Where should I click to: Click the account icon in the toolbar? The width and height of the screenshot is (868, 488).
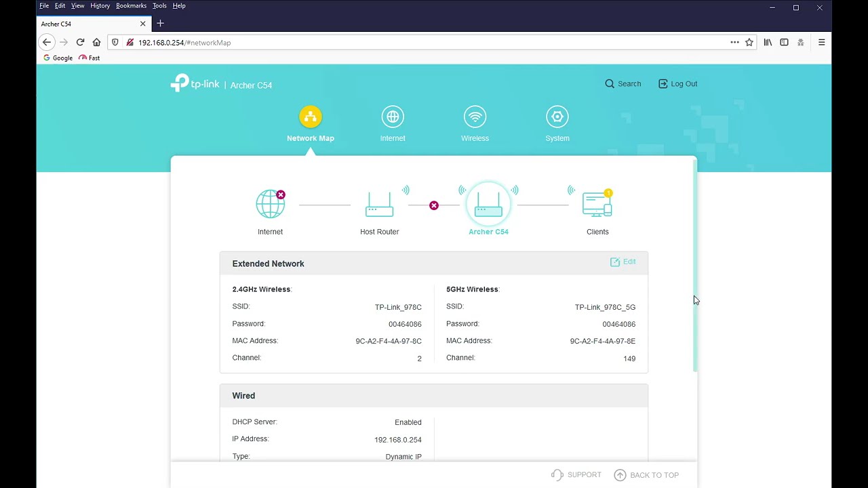(x=801, y=42)
